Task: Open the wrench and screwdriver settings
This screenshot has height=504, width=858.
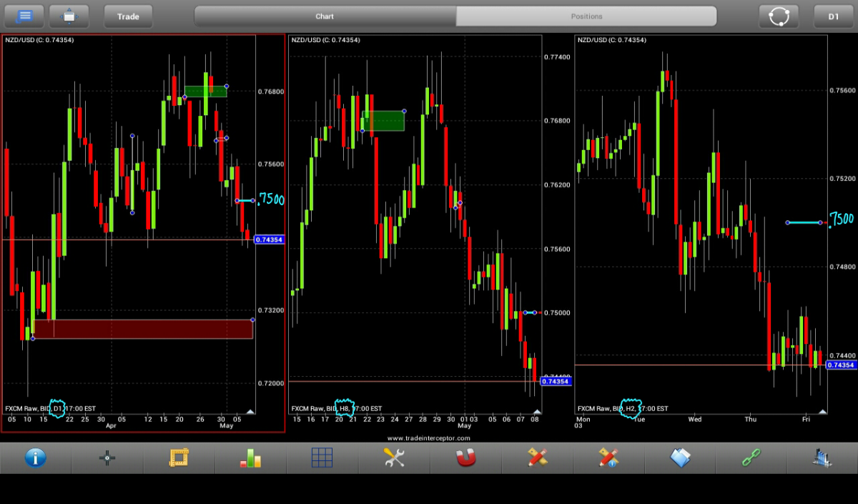Action: [x=394, y=458]
